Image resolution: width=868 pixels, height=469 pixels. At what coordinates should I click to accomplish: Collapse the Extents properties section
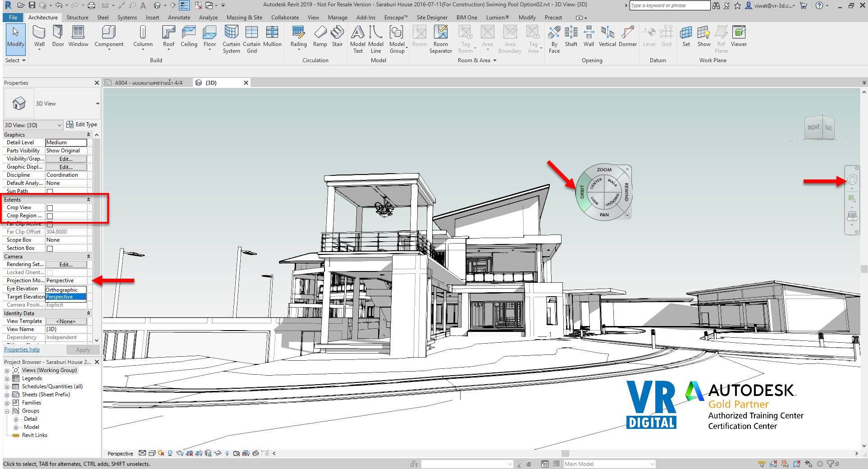point(88,200)
